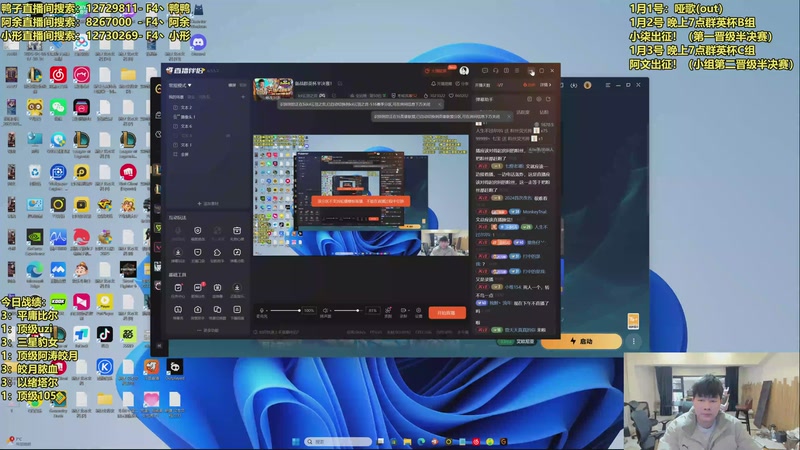The image size is (800, 450).
Task: Expand 详情 details in the chat panel
Action: click(x=546, y=85)
